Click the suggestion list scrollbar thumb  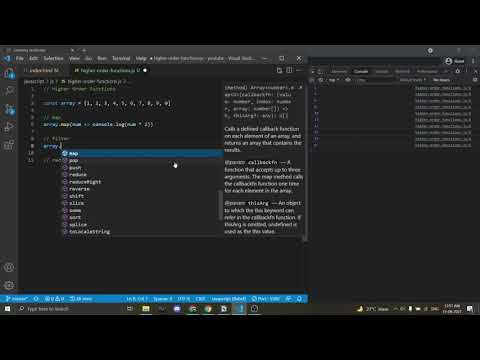(x=220, y=205)
